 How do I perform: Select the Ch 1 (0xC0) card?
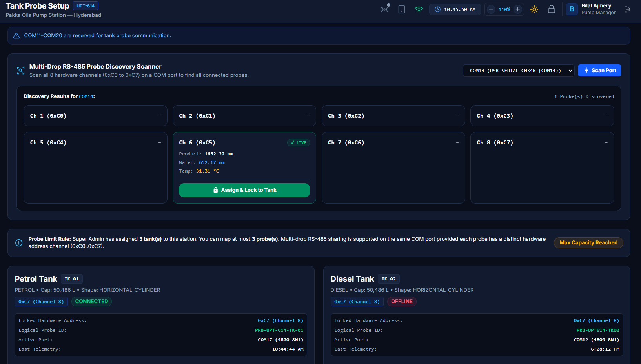pyautogui.click(x=95, y=116)
